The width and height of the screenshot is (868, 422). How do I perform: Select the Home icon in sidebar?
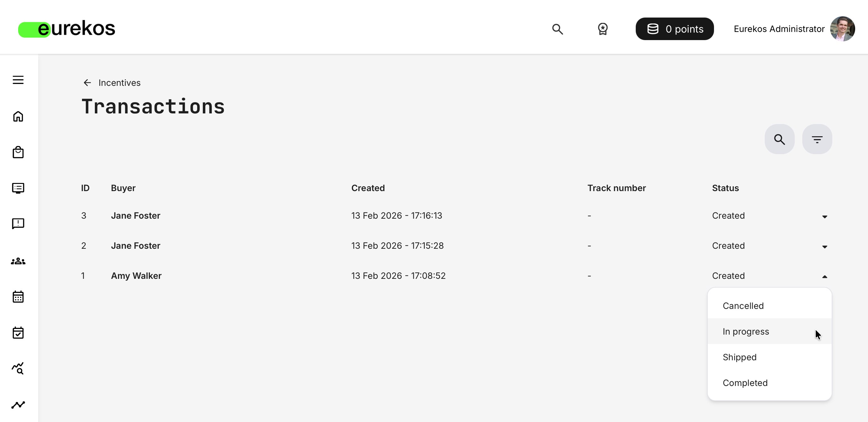pos(18,116)
